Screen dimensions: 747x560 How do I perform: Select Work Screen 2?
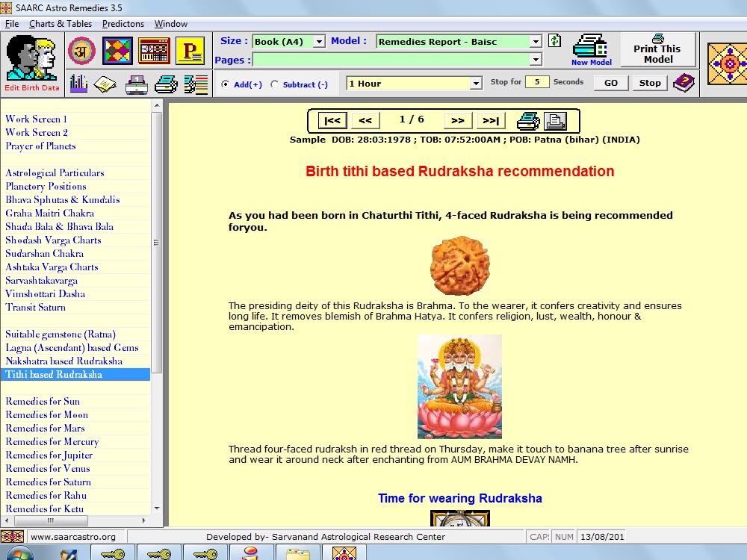[37, 132]
